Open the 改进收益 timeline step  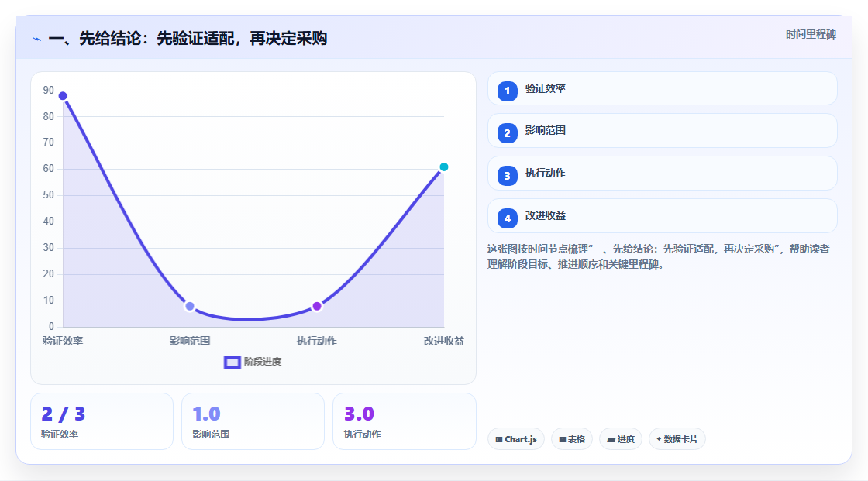662,216
